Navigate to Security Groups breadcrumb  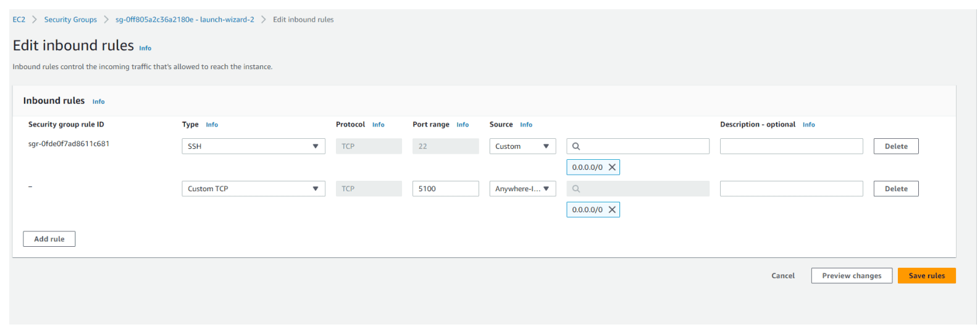click(70, 20)
